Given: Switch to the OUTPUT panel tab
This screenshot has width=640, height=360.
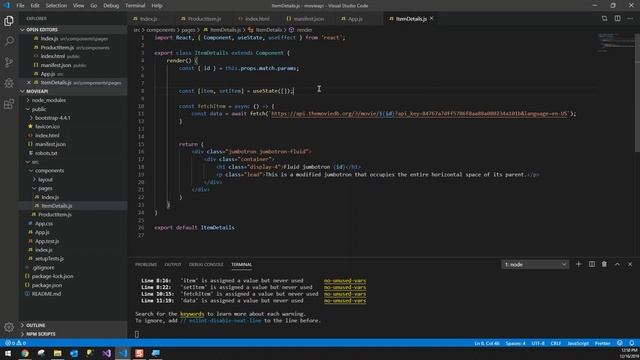Looking at the screenshot, I should [x=173, y=264].
